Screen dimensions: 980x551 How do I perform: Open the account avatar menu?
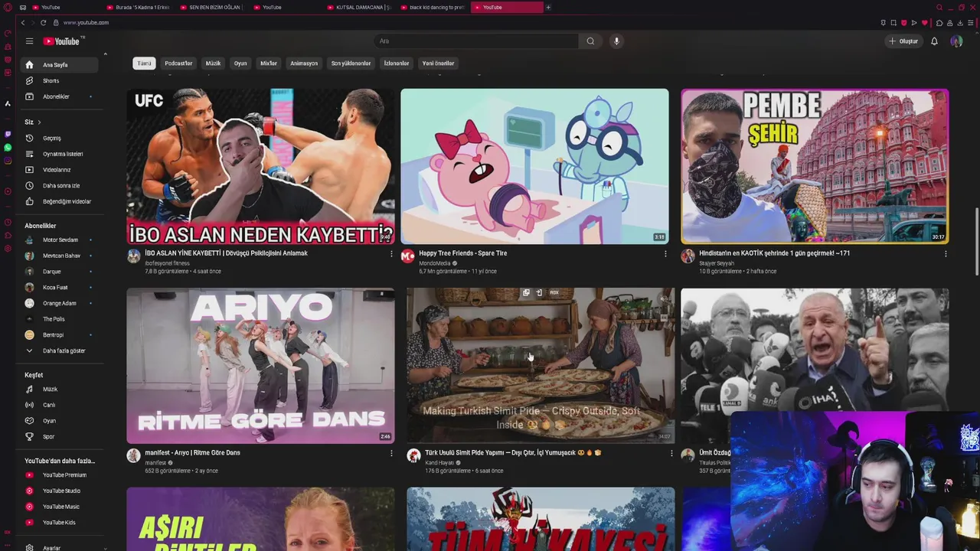(956, 41)
